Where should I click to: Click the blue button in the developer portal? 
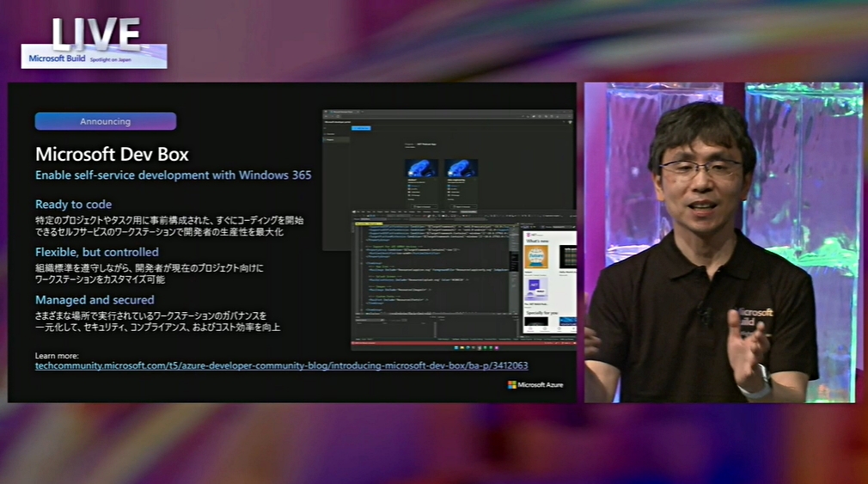tap(361, 128)
